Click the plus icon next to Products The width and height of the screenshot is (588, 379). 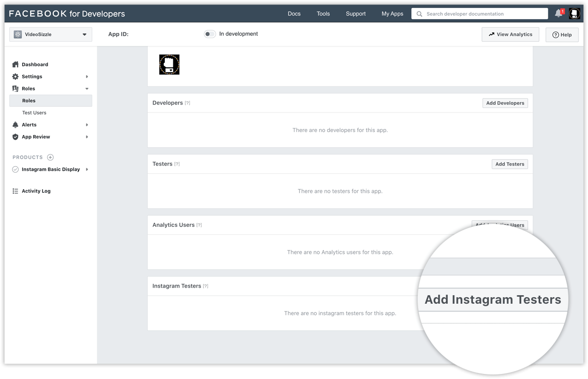[x=50, y=157]
